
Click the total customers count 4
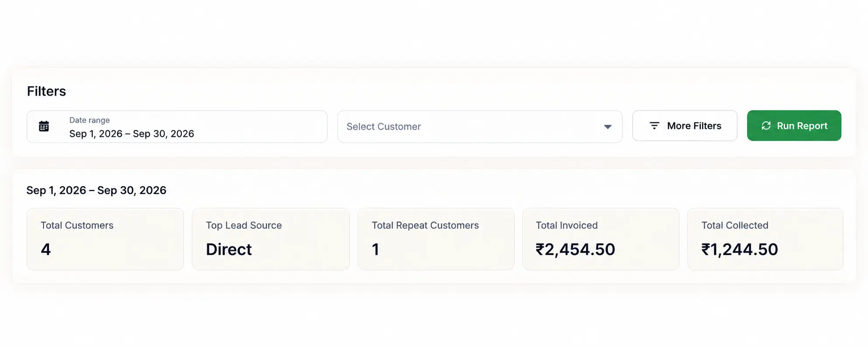[x=46, y=249]
